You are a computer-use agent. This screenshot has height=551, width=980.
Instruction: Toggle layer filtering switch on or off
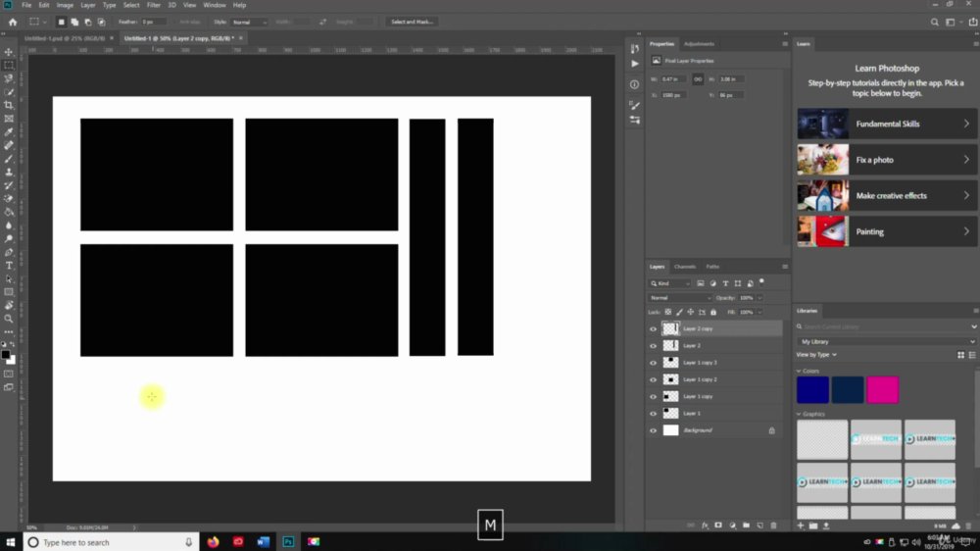761,282
